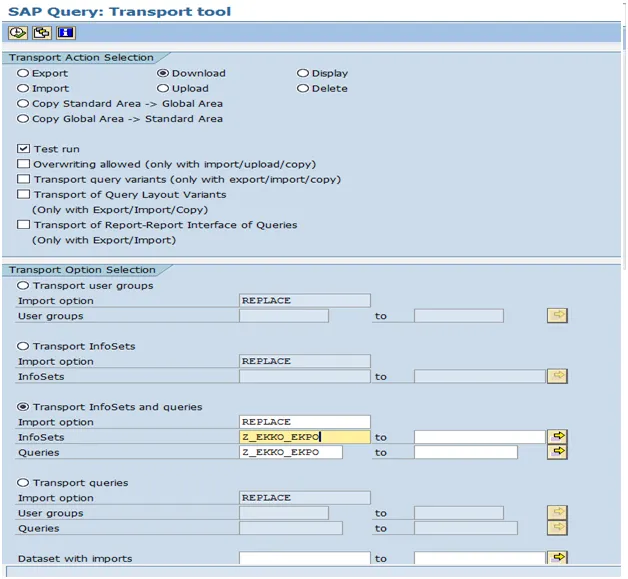
Task: Open multiple selection for Queries Z_EKKO_EKPO row
Action: (557, 452)
